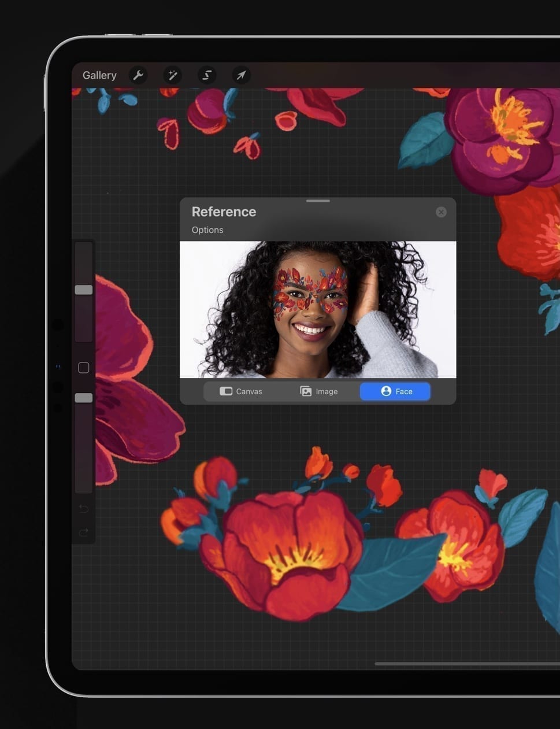Adjust the brush size slider
Screen dimensions: 560x729
tap(83, 289)
